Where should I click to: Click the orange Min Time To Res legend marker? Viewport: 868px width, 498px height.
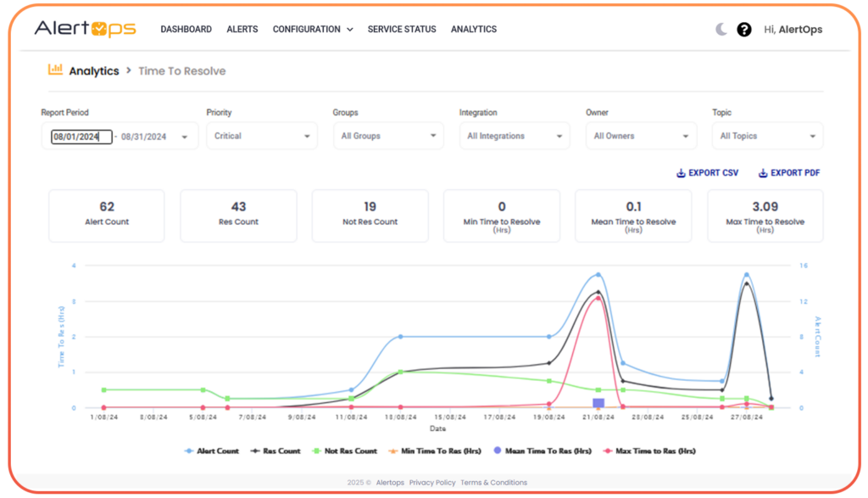(x=393, y=450)
